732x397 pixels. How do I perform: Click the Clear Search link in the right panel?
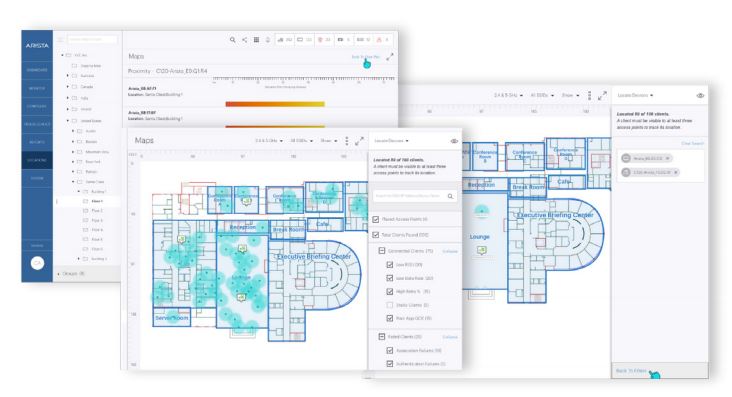(692, 143)
